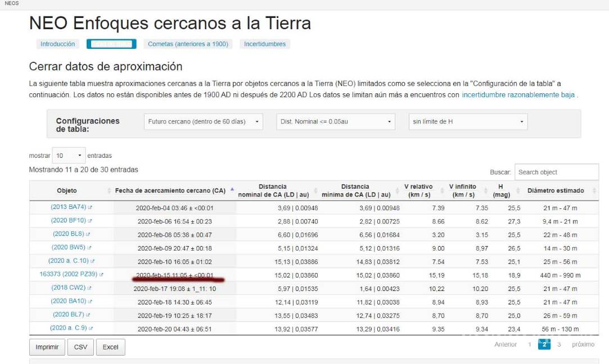The width and height of the screenshot is (609, 364).
Task: Switch to the Introducción tab
Action: (x=57, y=44)
